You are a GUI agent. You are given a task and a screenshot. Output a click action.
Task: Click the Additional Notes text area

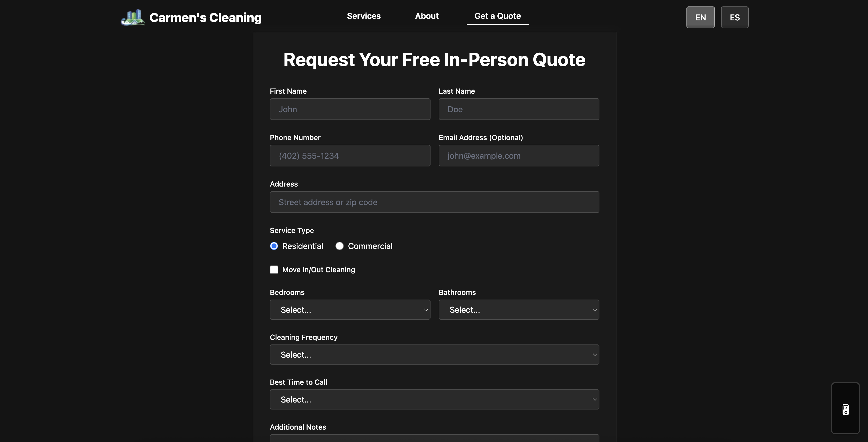point(434,439)
